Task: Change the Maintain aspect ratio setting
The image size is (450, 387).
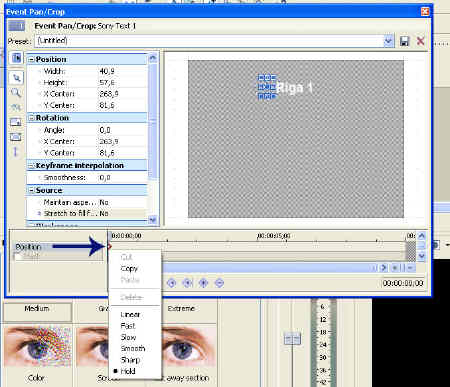Action: (x=104, y=202)
